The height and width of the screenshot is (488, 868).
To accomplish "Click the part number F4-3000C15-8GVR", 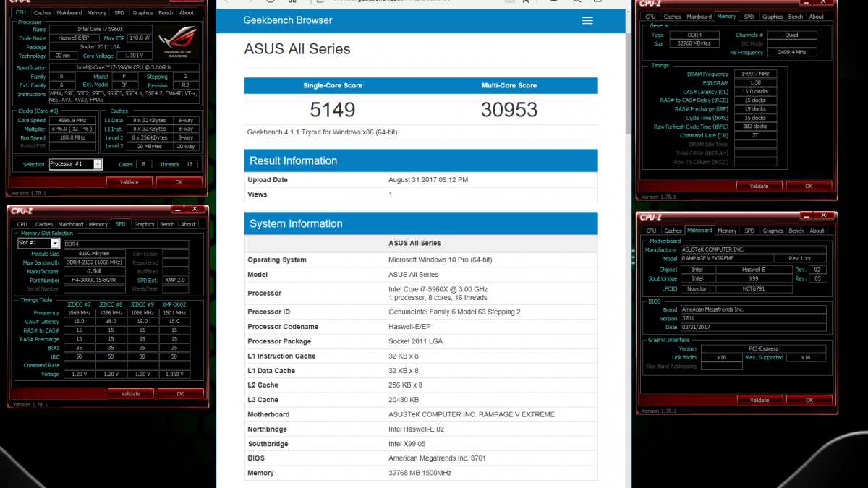I will coord(95,281).
